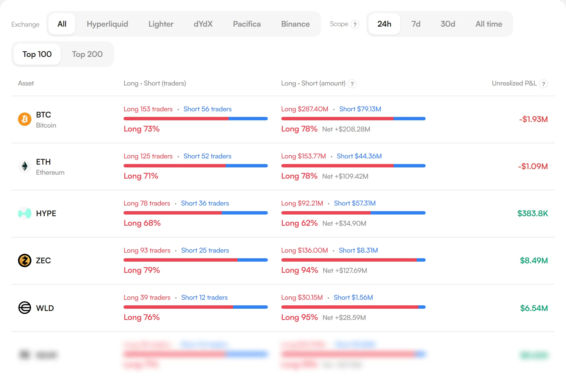This screenshot has height=392, width=566.
Task: Click the ETH ticker name
Action: coord(43,162)
